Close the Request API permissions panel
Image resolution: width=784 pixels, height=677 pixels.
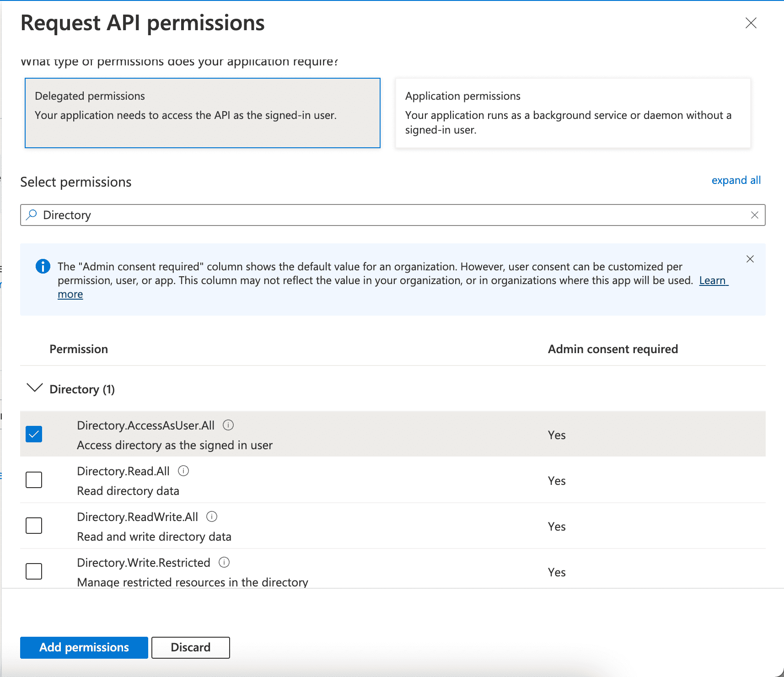751,23
